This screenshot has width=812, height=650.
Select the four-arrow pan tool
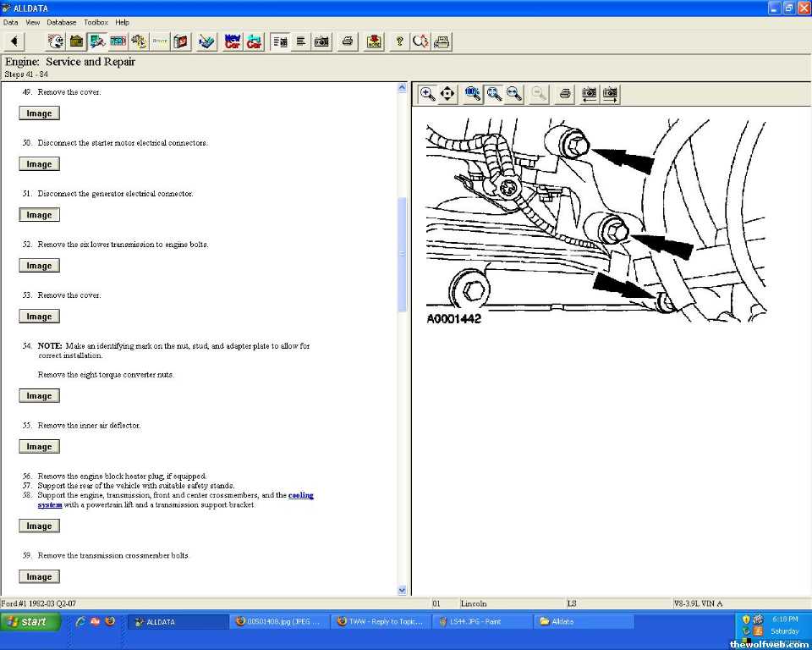[x=447, y=94]
